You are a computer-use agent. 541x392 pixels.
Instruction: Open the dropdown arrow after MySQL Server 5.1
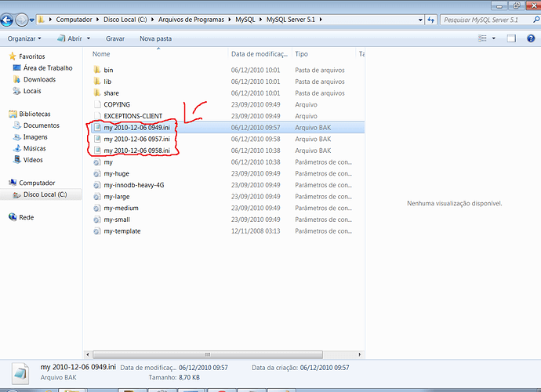point(321,20)
